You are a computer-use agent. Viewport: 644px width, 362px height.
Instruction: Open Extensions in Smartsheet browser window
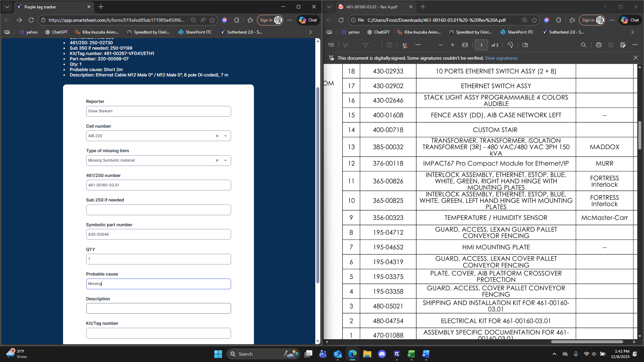coord(236,20)
